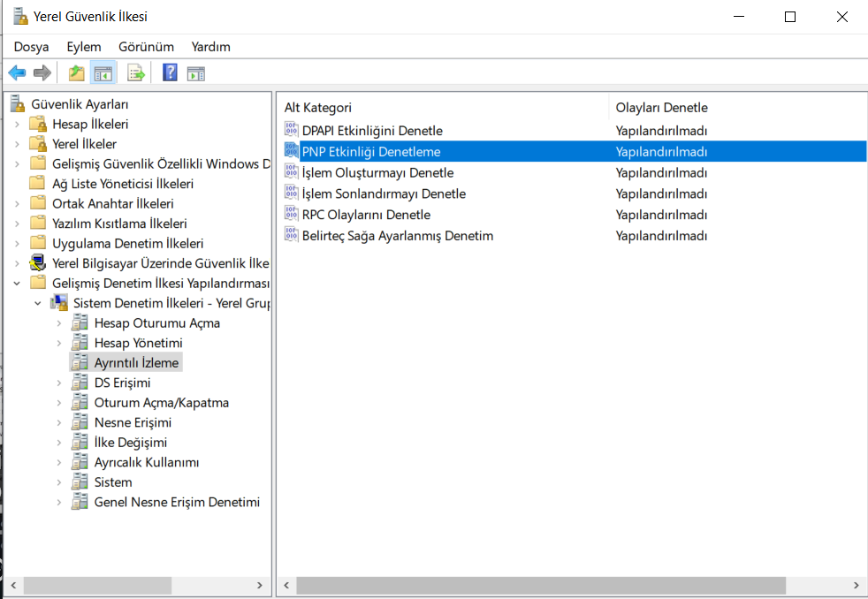Image resolution: width=868 pixels, height=599 pixels.
Task: Click the tree pane horizontal scrollbar thumb
Action: [x=97, y=585]
